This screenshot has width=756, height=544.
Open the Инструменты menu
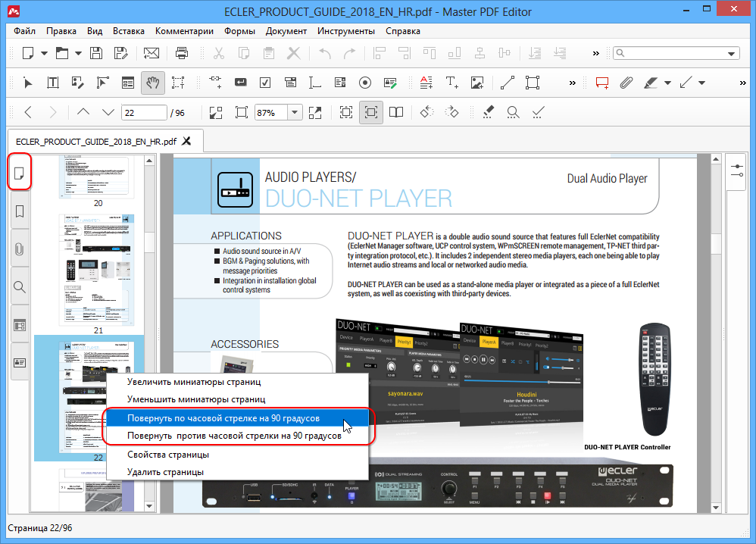pos(345,31)
